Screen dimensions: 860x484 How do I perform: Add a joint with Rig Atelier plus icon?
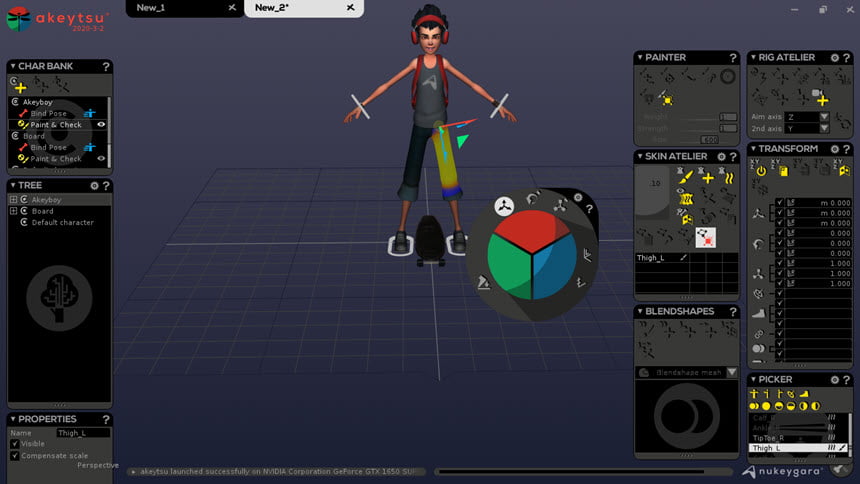(x=822, y=100)
